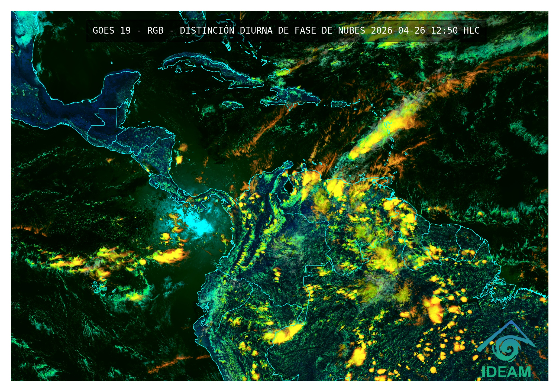Click the La Guajira peninsula tip in Colombia
Viewport: 559px width, 392px height.
click(x=289, y=163)
